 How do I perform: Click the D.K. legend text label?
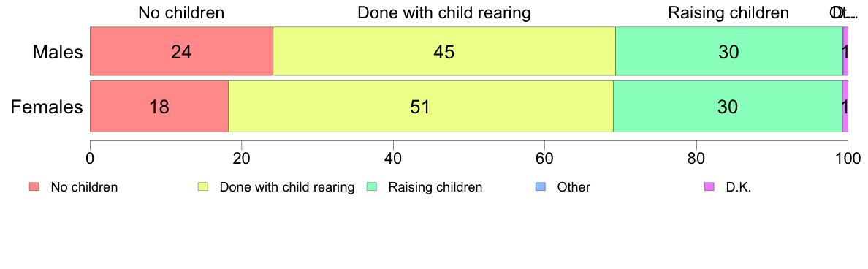tap(739, 187)
